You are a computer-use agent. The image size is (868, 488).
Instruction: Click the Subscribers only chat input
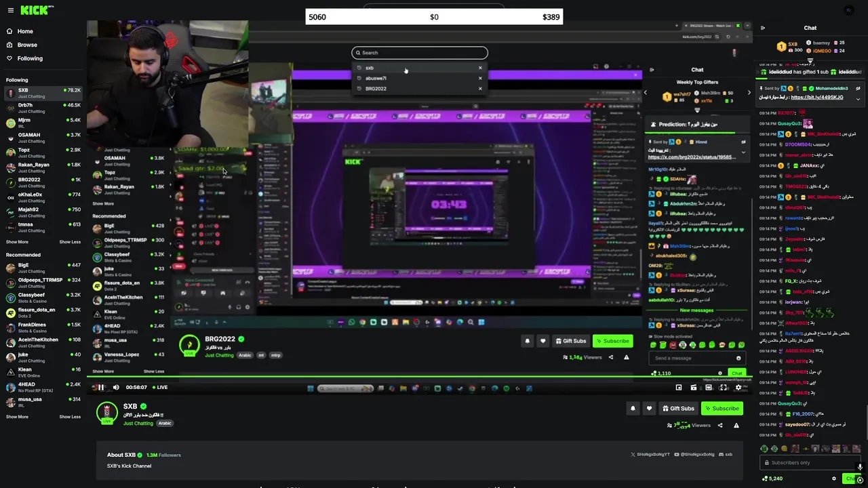click(812, 463)
